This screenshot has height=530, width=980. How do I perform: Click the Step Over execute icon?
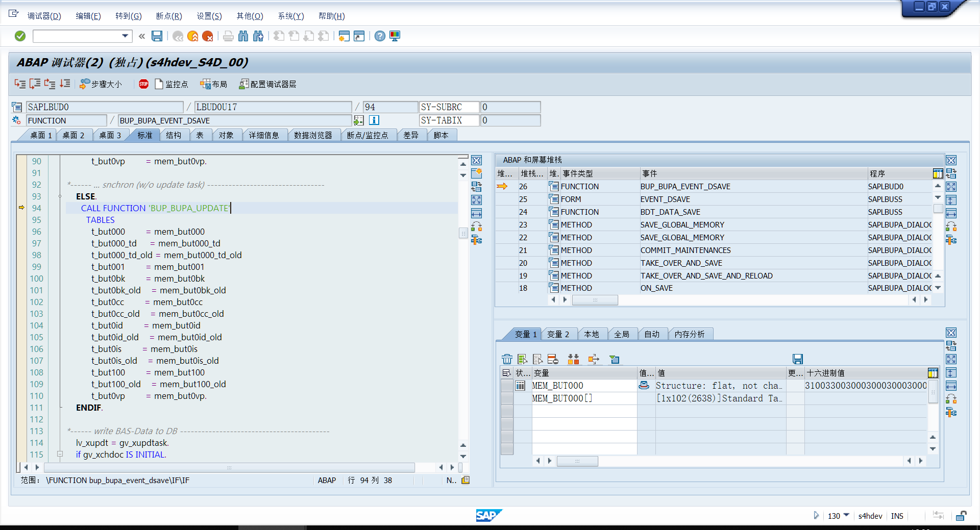coord(35,84)
